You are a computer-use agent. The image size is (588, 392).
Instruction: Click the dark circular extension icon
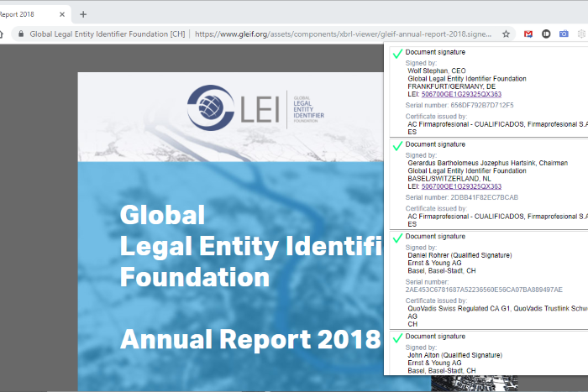(x=546, y=34)
